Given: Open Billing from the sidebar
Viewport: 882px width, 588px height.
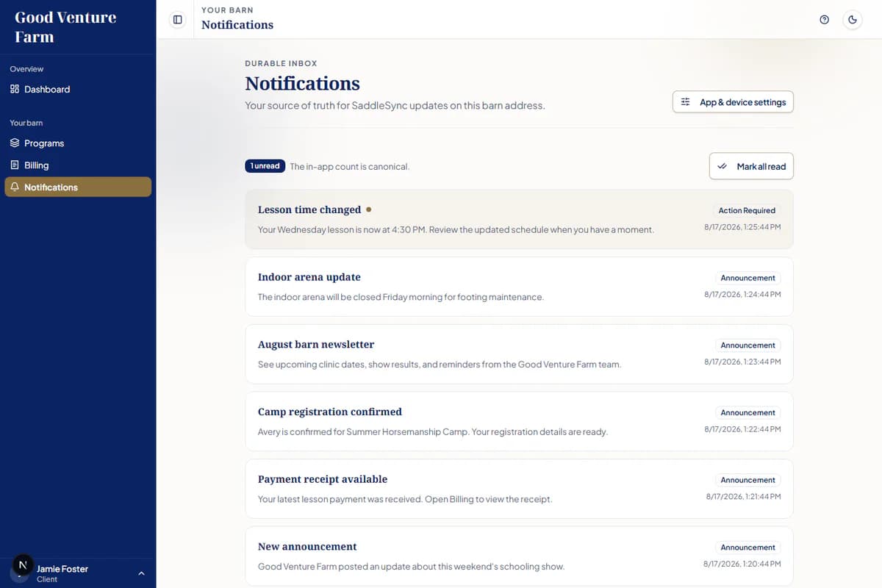Looking at the screenshot, I should tap(78, 165).
